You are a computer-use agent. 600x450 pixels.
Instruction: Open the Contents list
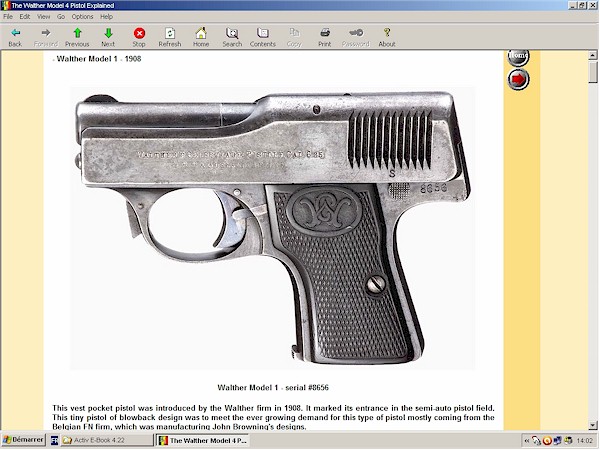(262, 38)
